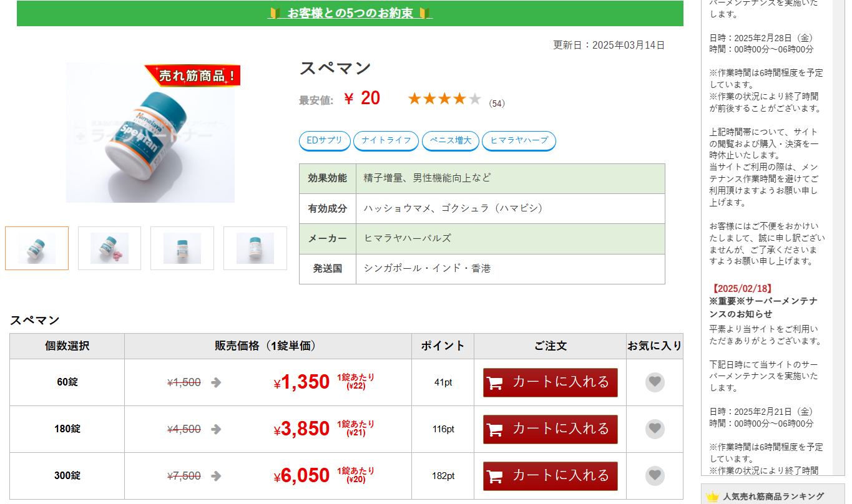The image size is (852, 504).
Task: Add 60錠 to cart
Action: click(x=551, y=382)
